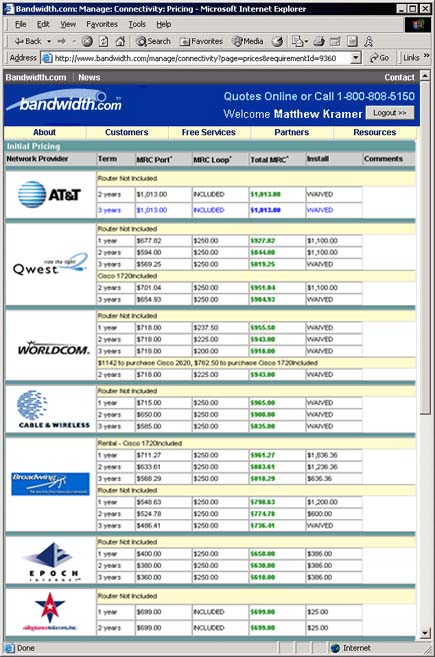Click the Stop loading icon
The image size is (435, 657).
point(87,41)
